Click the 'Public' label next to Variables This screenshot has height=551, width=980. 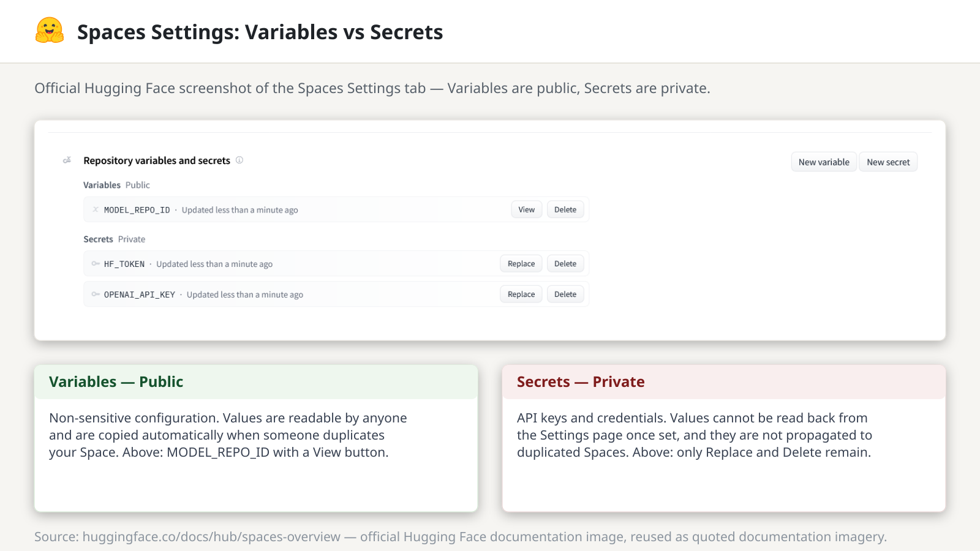(138, 185)
